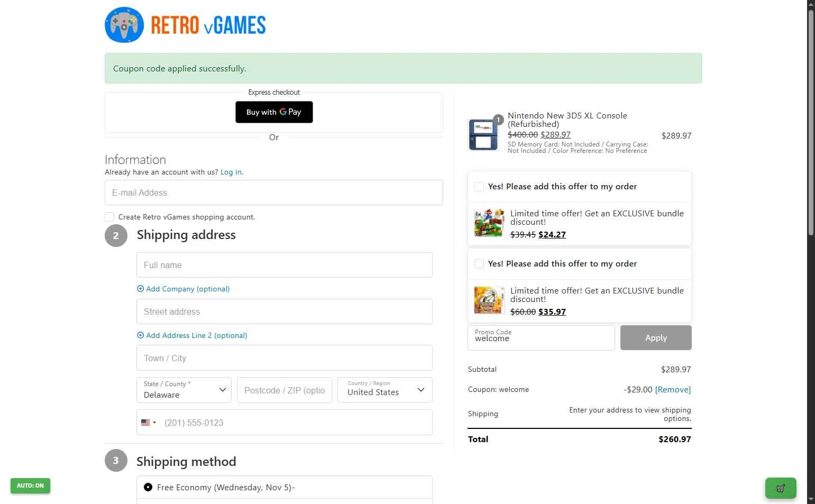Click the Promo Code input field
The height and width of the screenshot is (504, 815).
point(541,337)
